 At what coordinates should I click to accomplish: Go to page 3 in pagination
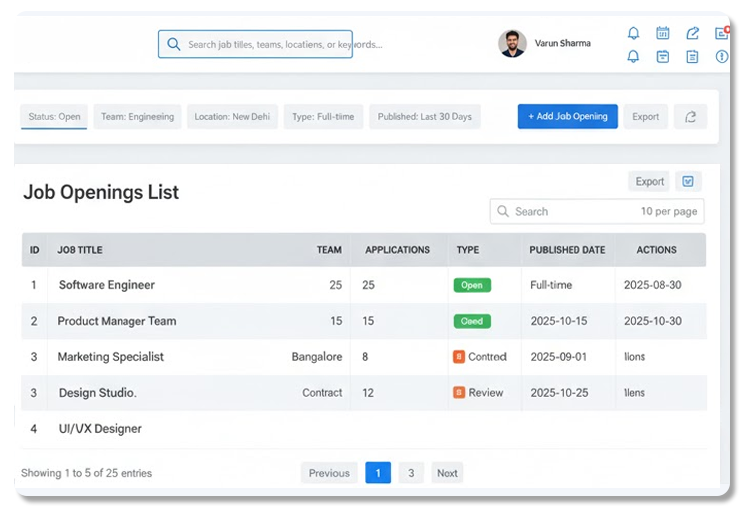coord(410,473)
